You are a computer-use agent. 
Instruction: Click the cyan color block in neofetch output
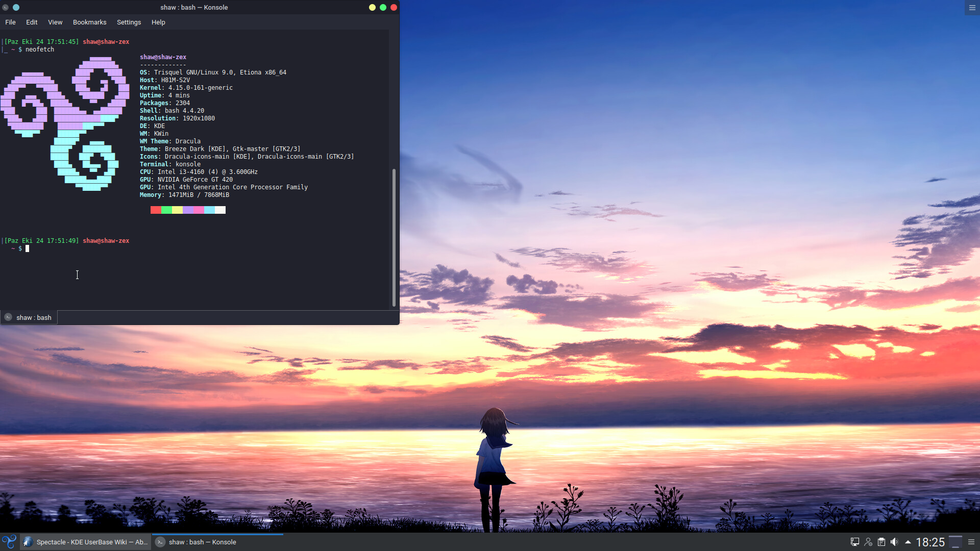pos(209,210)
